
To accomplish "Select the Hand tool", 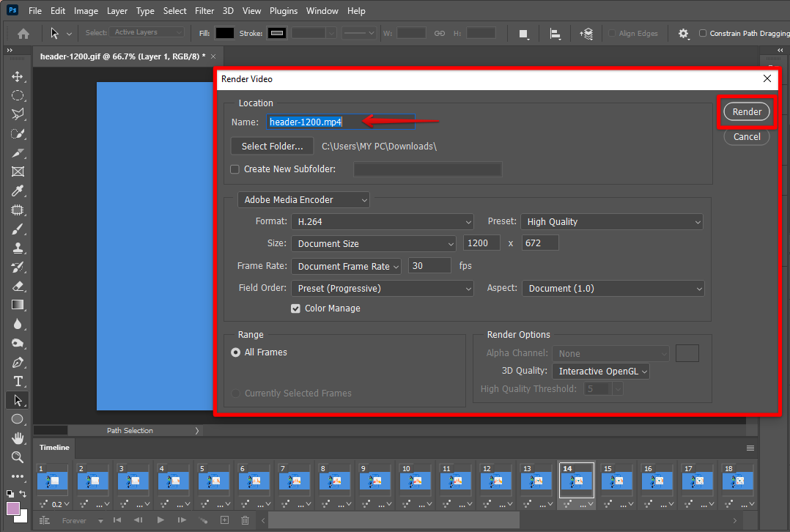I will tap(18, 438).
